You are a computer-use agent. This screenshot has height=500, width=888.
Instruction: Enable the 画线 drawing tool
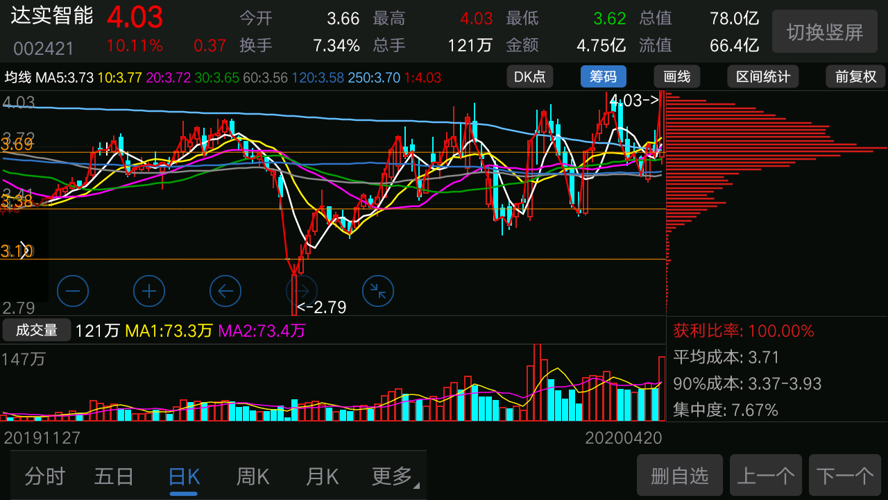[677, 77]
